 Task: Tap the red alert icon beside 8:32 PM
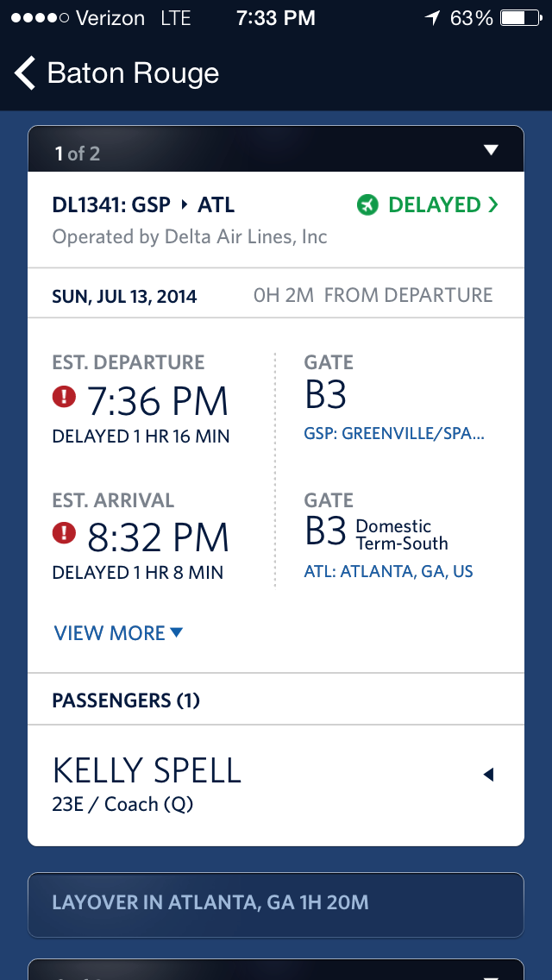(65, 535)
